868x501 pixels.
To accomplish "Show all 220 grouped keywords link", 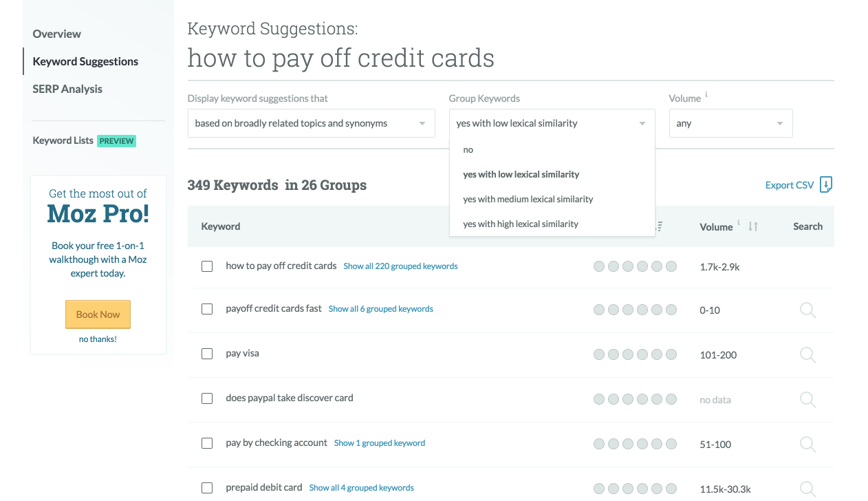I will [400, 266].
